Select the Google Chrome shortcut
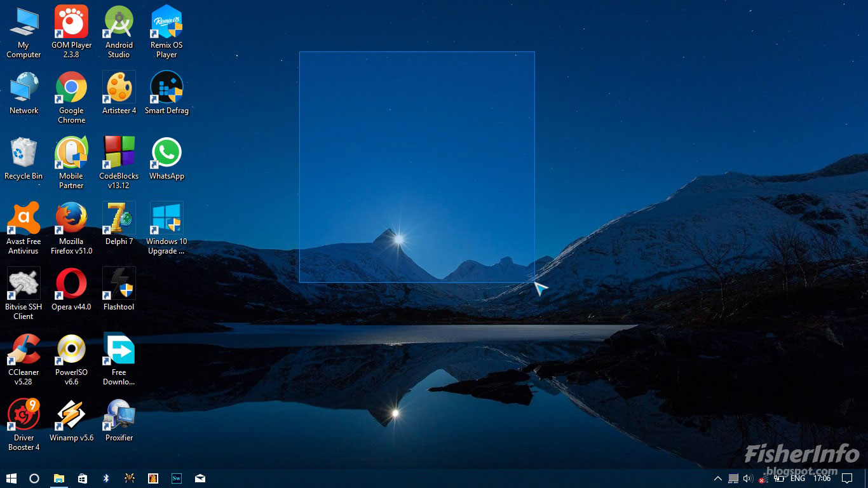This screenshot has width=868, height=488. pos(71,97)
